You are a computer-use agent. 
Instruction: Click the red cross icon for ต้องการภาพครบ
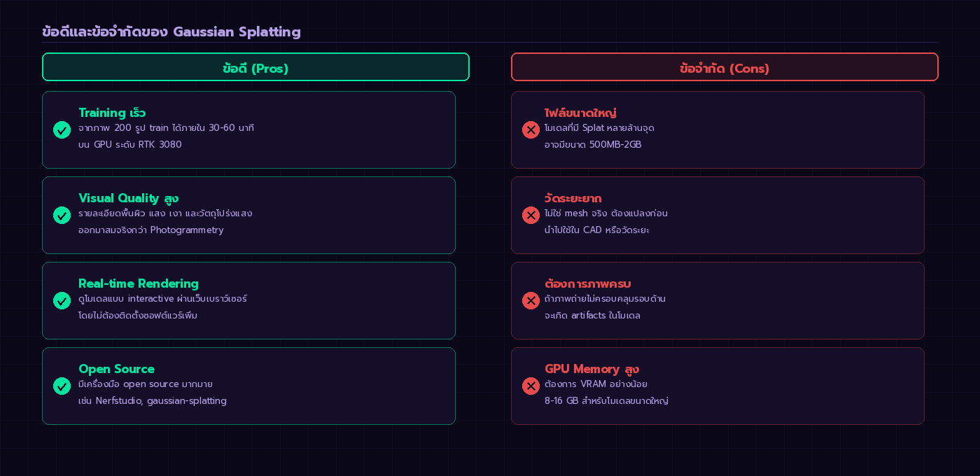531,301
